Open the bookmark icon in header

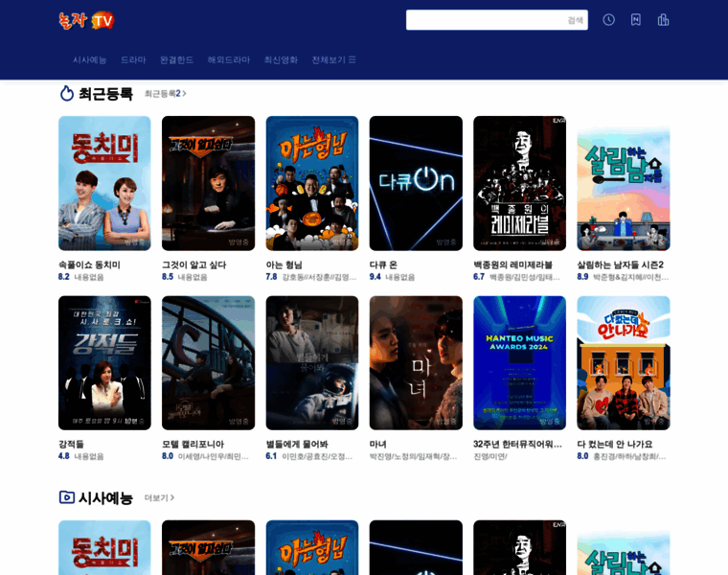tap(636, 20)
